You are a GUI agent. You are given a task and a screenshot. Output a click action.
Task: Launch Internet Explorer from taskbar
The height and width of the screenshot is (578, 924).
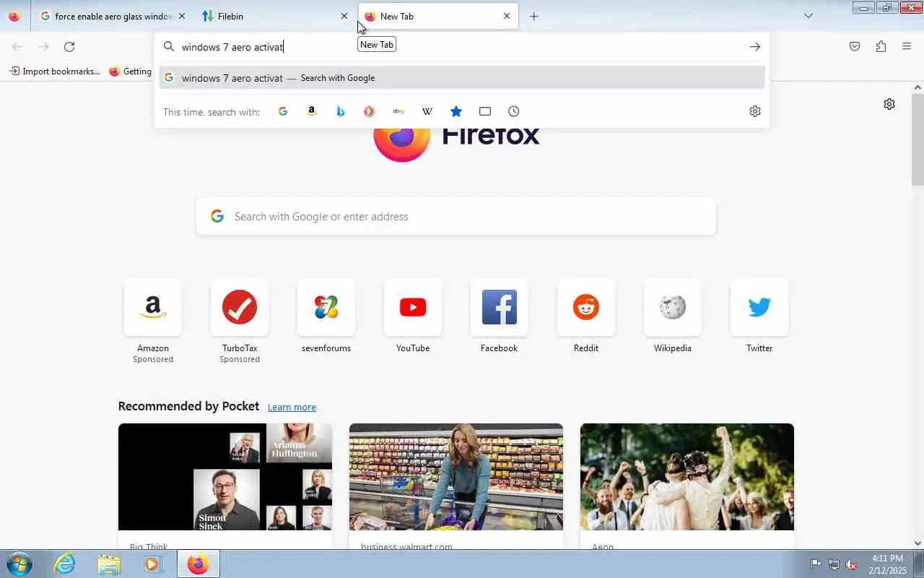pos(65,564)
